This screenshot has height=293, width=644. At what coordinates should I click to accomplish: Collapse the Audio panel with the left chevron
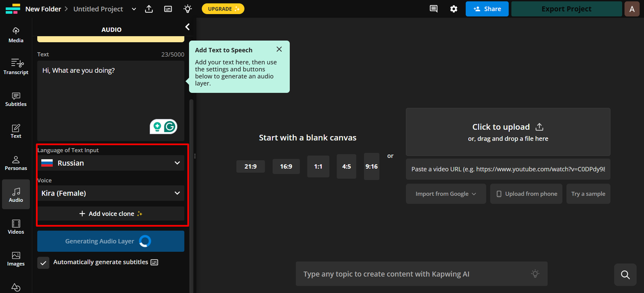pyautogui.click(x=187, y=27)
